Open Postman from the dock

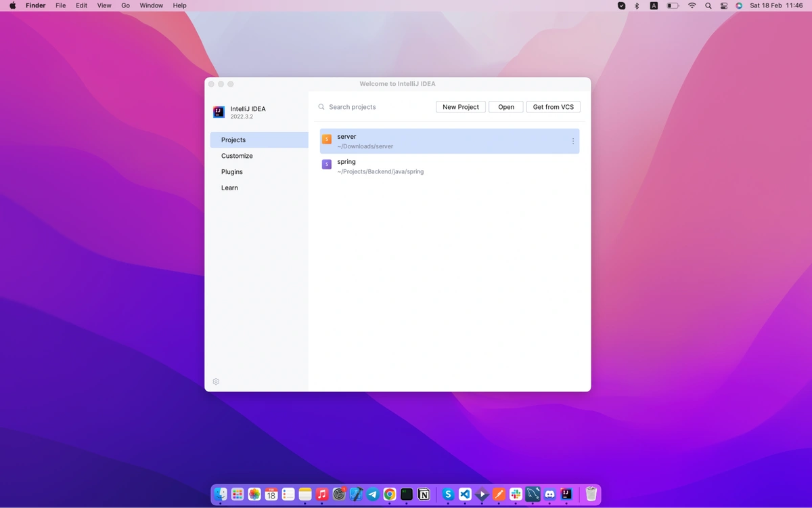pos(499,494)
